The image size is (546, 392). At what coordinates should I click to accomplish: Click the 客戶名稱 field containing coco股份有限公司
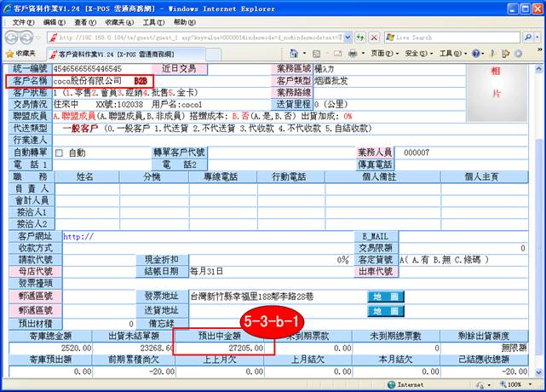(92, 80)
